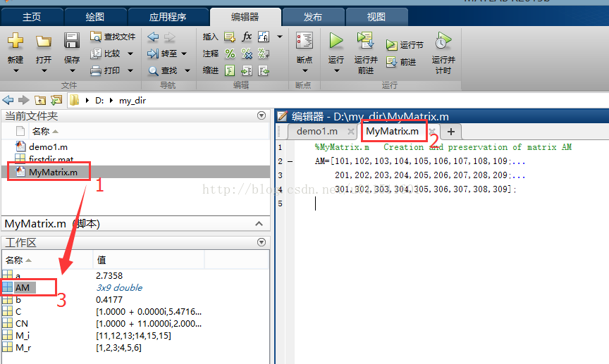Expand the Print (打印) dropdown arrow
Screen dimensions: 609x364
pyautogui.click(x=130, y=70)
